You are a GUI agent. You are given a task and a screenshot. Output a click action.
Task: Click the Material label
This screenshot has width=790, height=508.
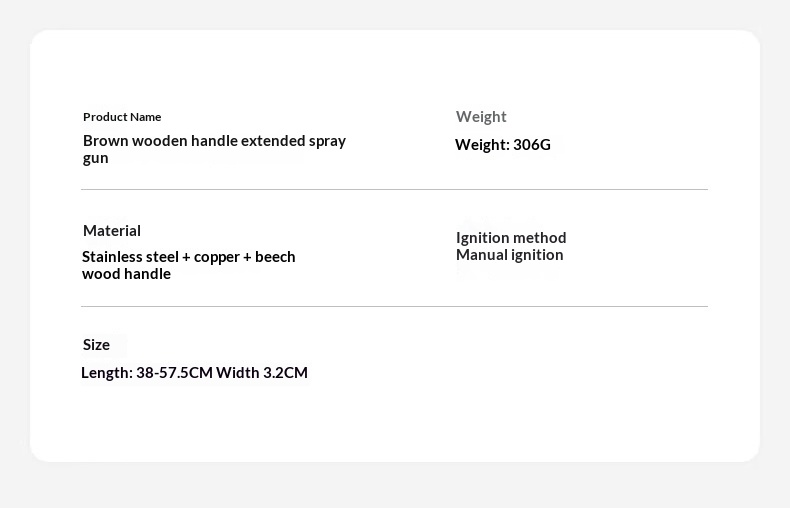[112, 231]
